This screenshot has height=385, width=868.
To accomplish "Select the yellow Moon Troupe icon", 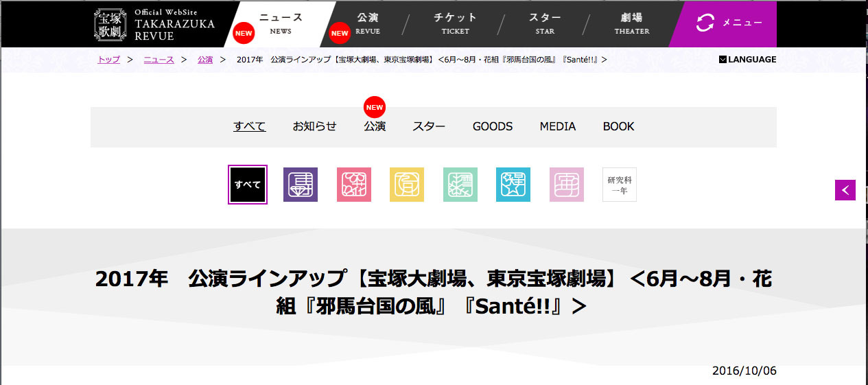I will [x=407, y=185].
